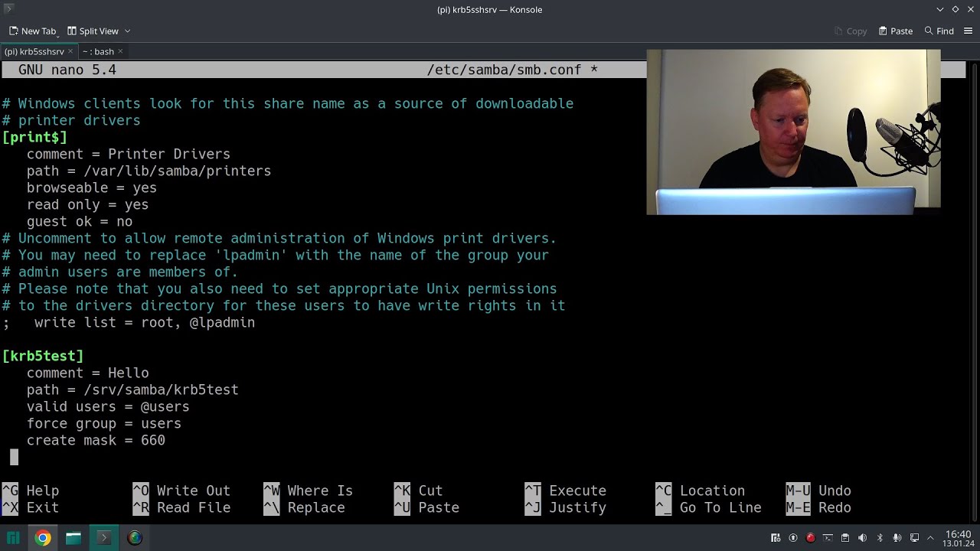The height and width of the screenshot is (551, 980).
Task: Click the ^C Location shortcut label
Action: tap(700, 491)
